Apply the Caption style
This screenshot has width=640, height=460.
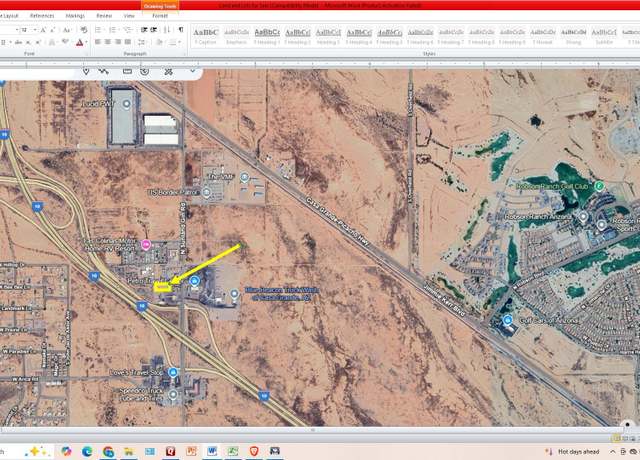(206, 36)
